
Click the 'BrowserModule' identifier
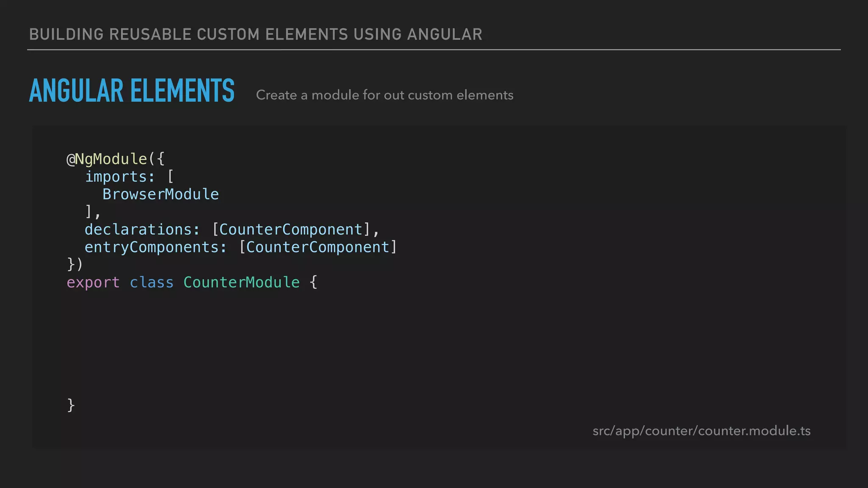(161, 194)
